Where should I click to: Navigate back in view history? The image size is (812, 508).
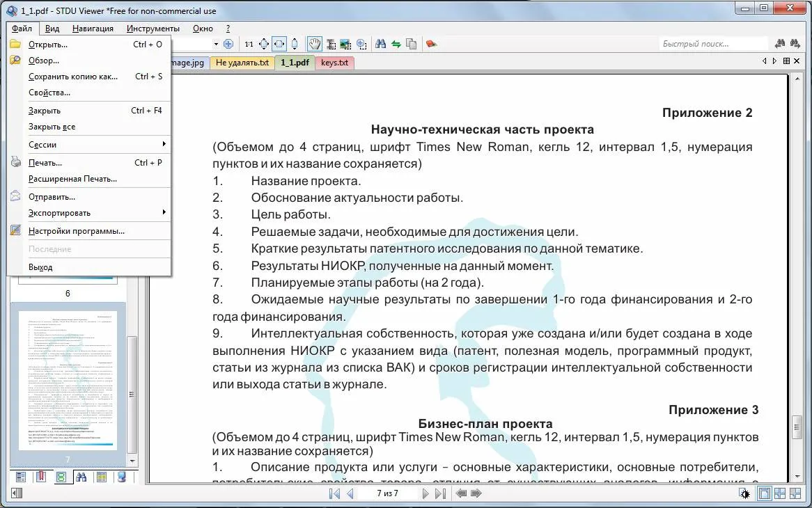(x=461, y=493)
